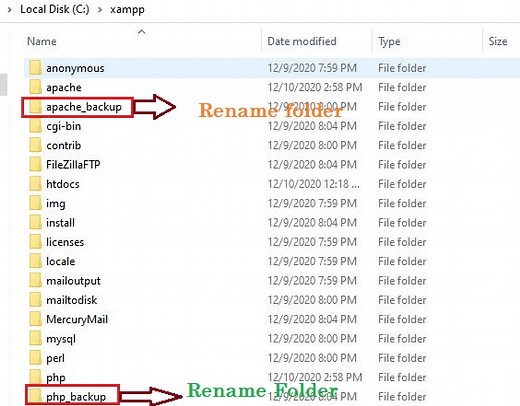Select the install folder name
The height and width of the screenshot is (406, 520).
pyautogui.click(x=60, y=223)
